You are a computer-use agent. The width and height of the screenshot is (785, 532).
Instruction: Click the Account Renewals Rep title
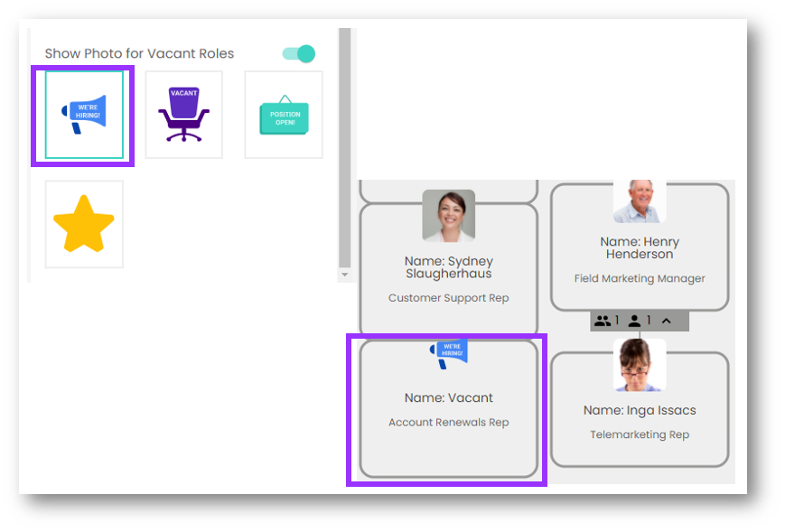tap(449, 422)
